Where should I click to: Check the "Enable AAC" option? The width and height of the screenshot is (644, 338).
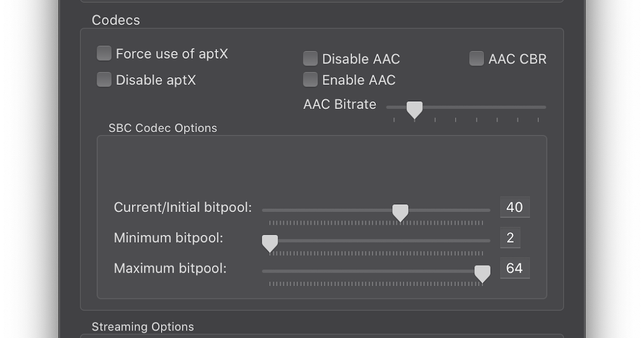tap(310, 79)
